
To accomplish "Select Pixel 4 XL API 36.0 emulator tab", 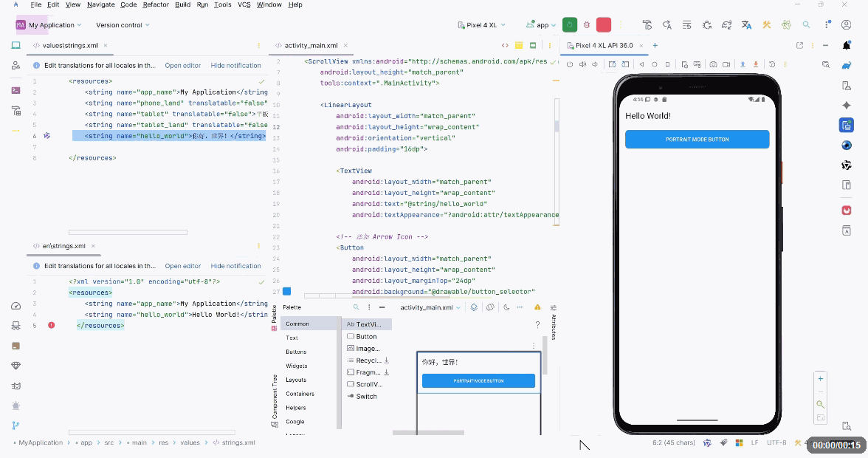I will click(x=604, y=45).
